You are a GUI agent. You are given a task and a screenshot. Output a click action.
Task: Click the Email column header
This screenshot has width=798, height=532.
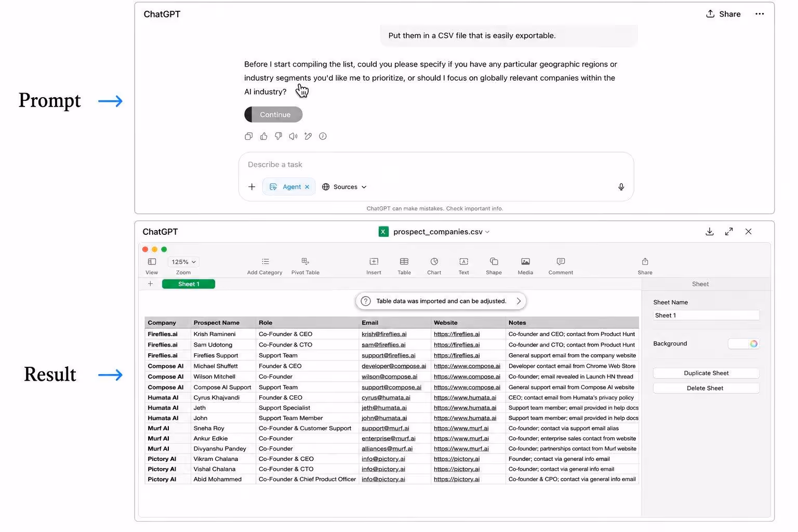pyautogui.click(x=395, y=323)
